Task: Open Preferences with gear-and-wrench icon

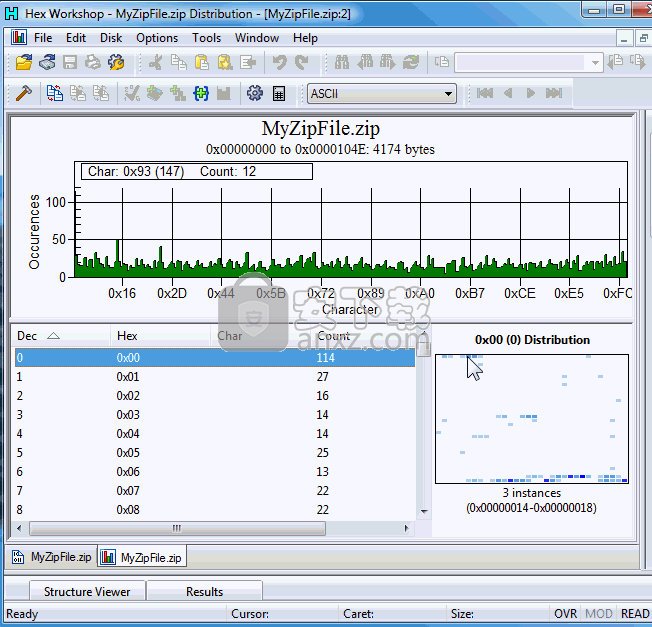Action: (116, 62)
